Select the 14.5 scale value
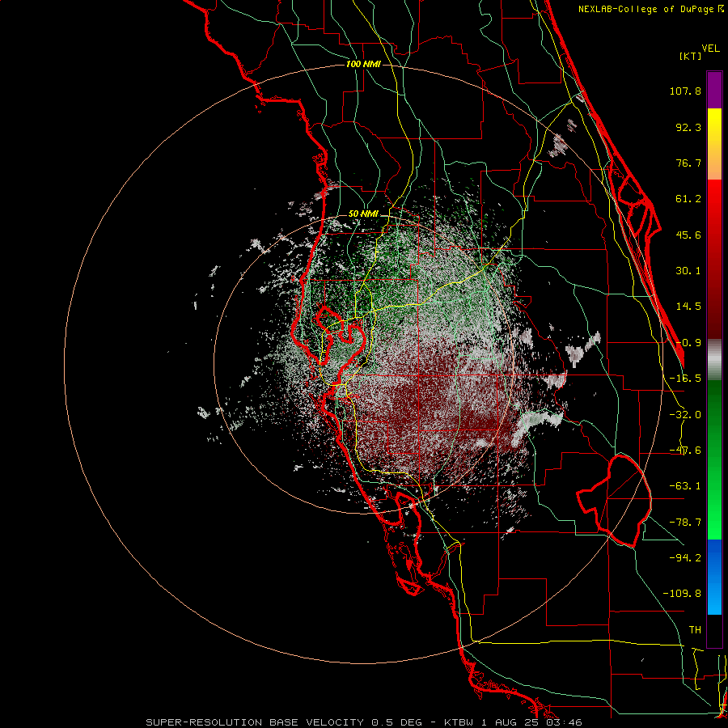 [x=688, y=307]
